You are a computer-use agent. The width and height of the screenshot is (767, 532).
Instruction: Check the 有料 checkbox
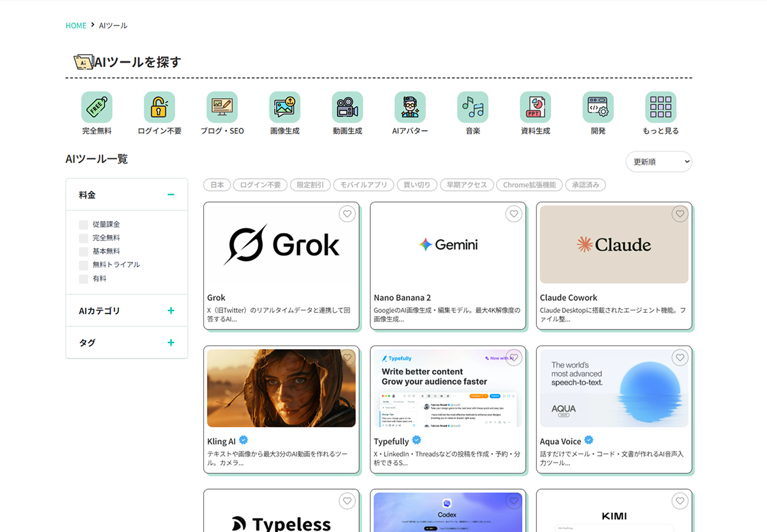(x=84, y=279)
